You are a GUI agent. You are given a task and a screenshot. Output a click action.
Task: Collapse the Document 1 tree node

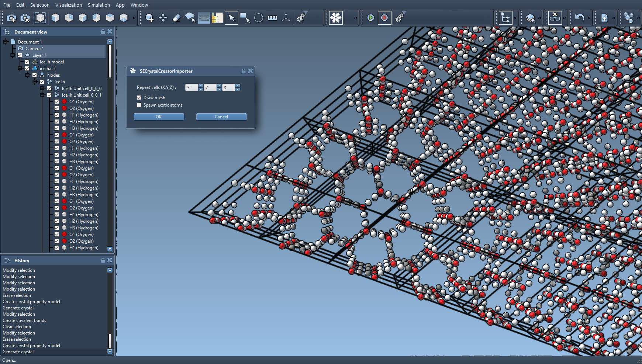(6, 42)
